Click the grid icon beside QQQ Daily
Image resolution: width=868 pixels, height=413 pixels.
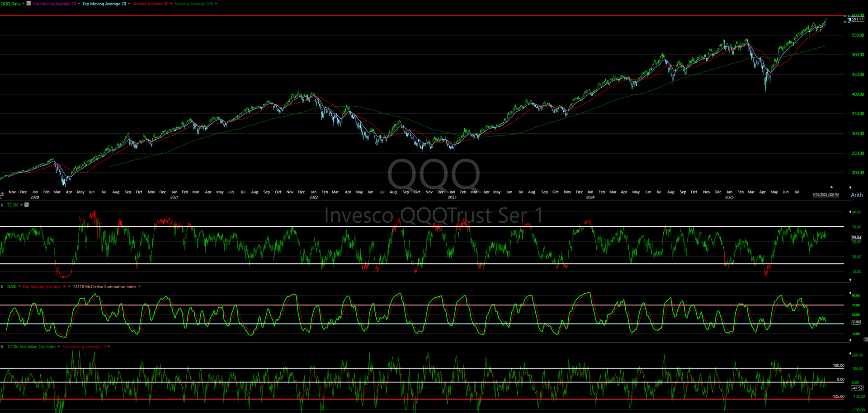tap(29, 3)
